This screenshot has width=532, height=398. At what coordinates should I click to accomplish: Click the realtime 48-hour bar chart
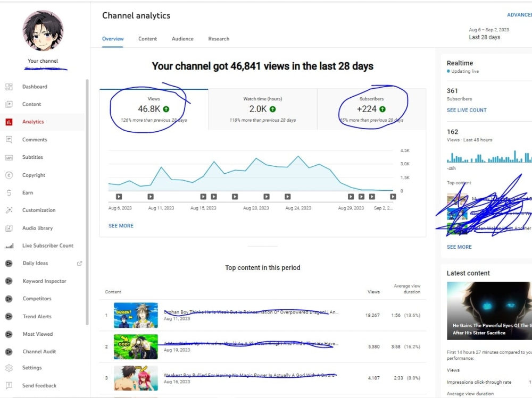[489, 157]
